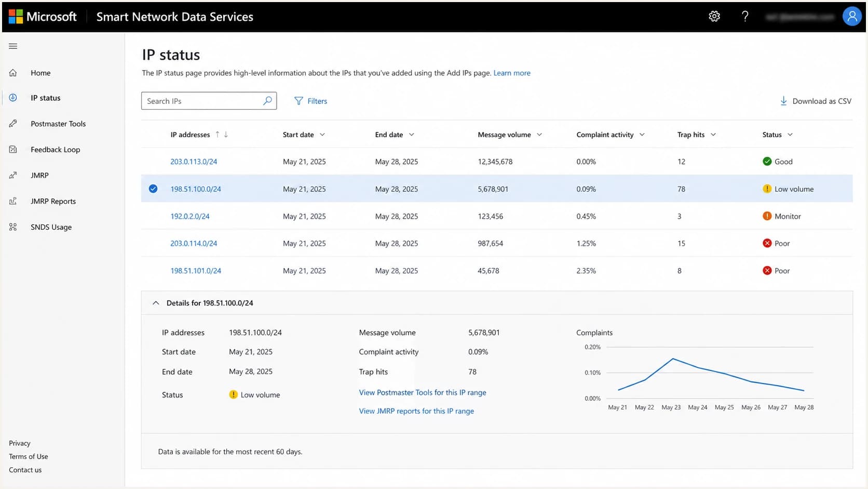This screenshot has height=489, width=868.
Task: Collapse Details for 198.51.100.0/24 panel
Action: [156, 303]
